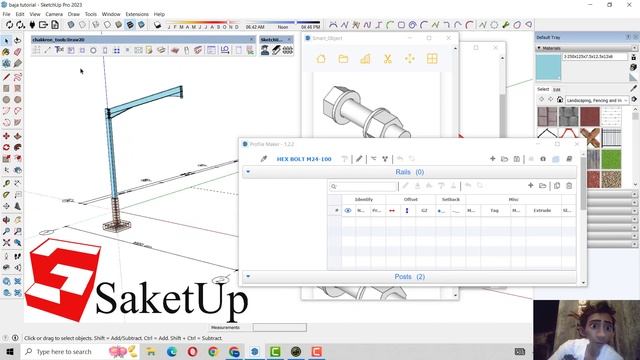Screen dimensions: 640x360
Task: Open the Draw menu
Action: 73,14
